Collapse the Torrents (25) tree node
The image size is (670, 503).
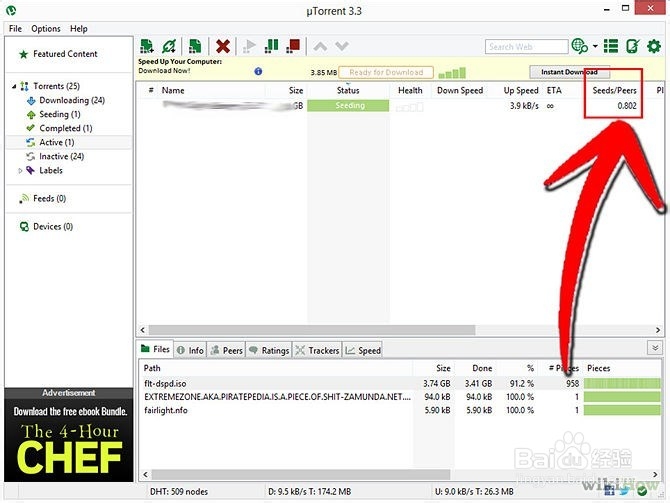tap(14, 86)
